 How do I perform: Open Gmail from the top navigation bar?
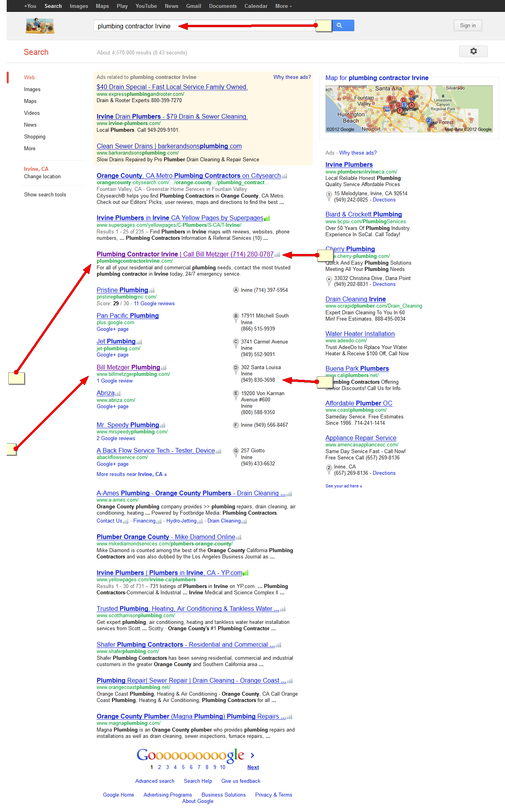point(194,6)
